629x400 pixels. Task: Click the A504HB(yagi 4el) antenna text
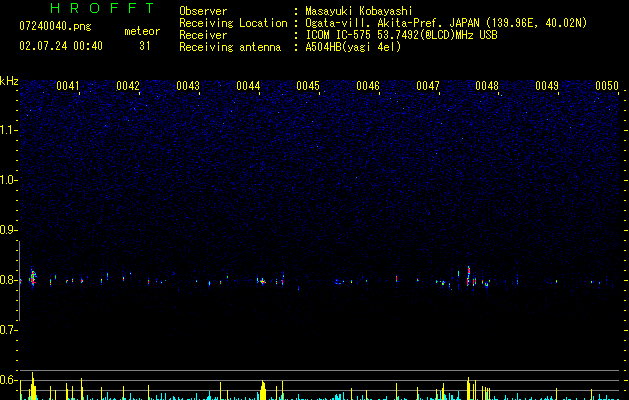click(353, 47)
